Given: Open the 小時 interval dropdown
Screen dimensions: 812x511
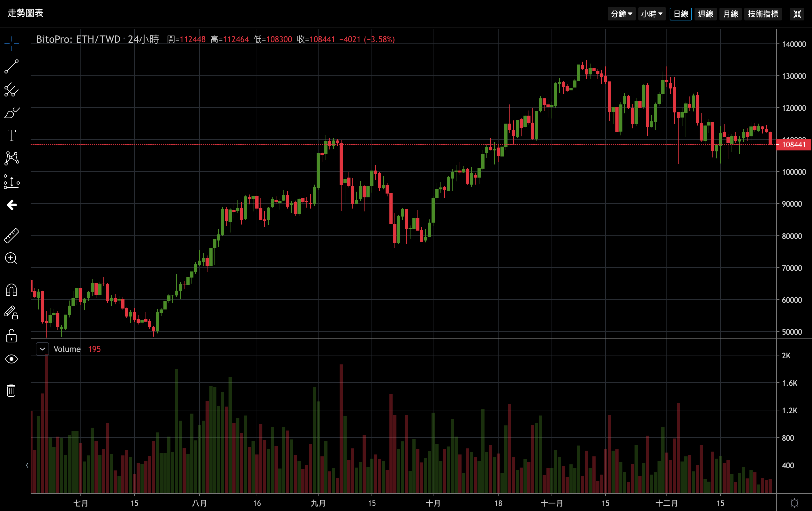Looking at the screenshot, I should pyautogui.click(x=651, y=14).
